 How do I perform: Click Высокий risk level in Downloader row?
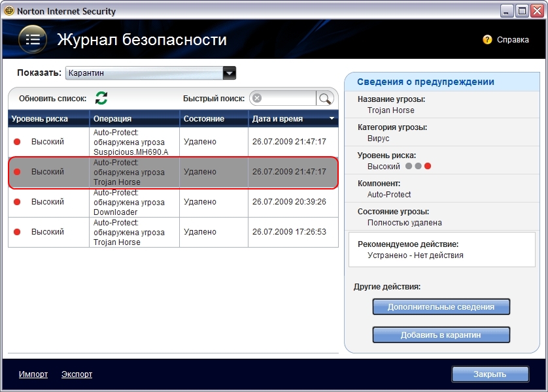pyautogui.click(x=48, y=202)
